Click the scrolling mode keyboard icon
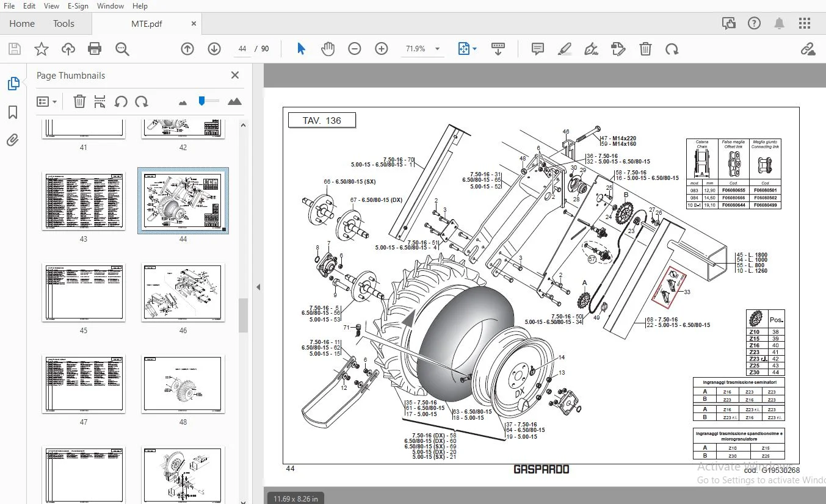The image size is (826, 504). pos(498,49)
